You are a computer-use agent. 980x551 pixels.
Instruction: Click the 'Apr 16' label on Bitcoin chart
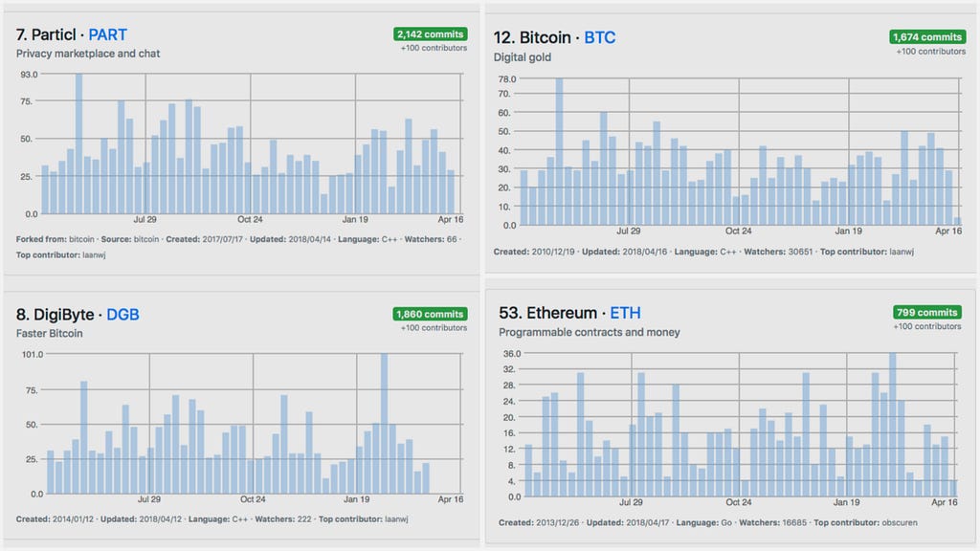coord(948,231)
